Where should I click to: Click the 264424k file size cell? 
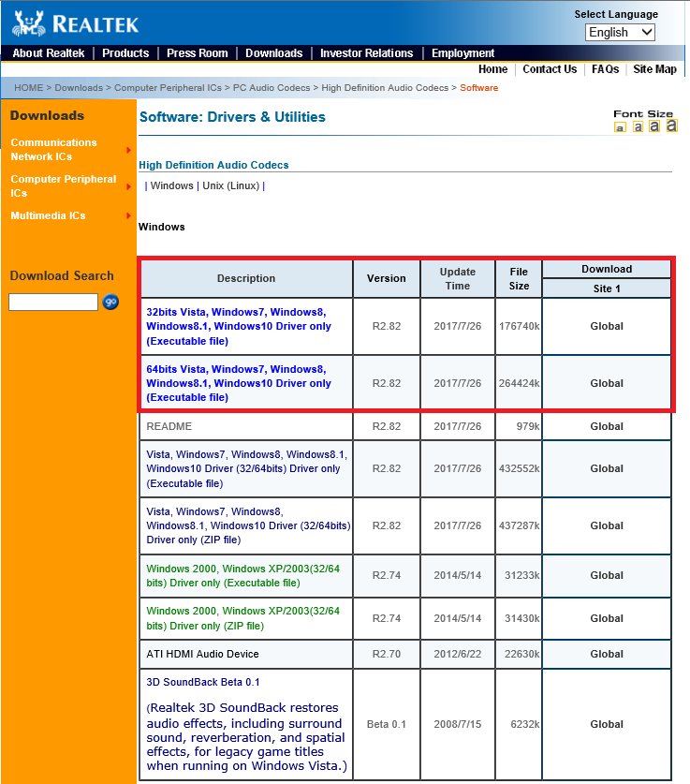[x=519, y=383]
